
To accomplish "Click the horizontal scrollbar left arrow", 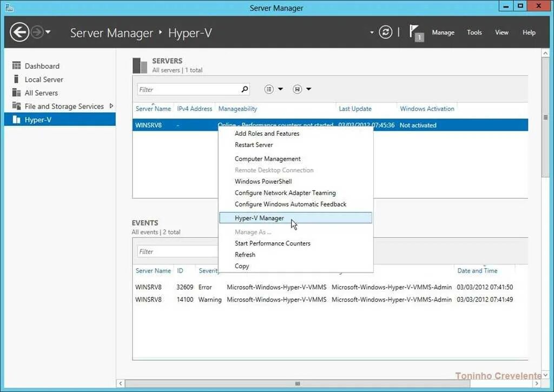I will coord(121,383).
